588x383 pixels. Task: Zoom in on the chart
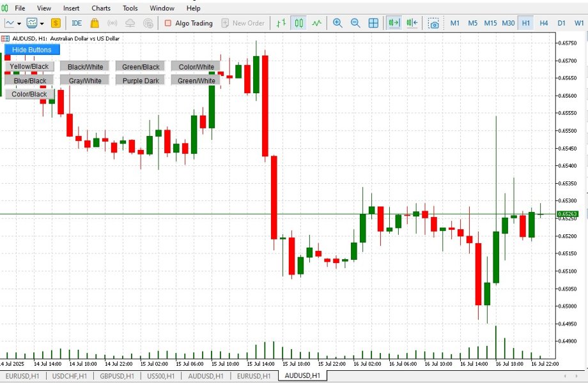point(337,23)
